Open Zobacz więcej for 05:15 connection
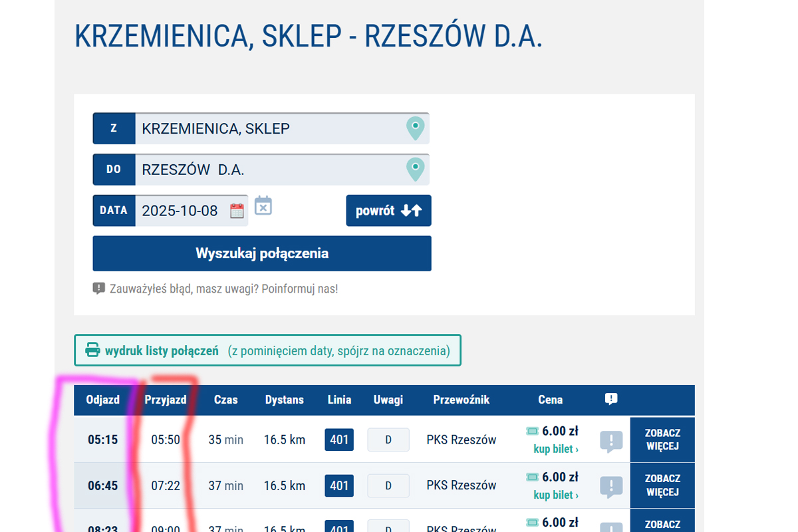 (x=662, y=440)
